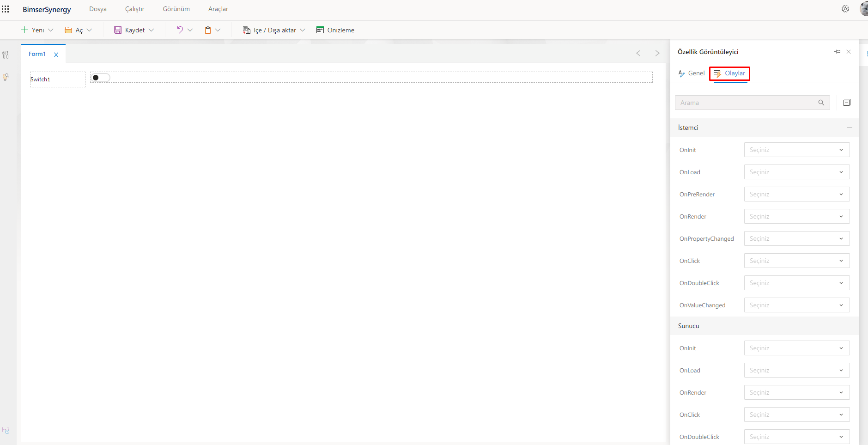Collapse the İstemci section
868x445 pixels.
point(850,128)
